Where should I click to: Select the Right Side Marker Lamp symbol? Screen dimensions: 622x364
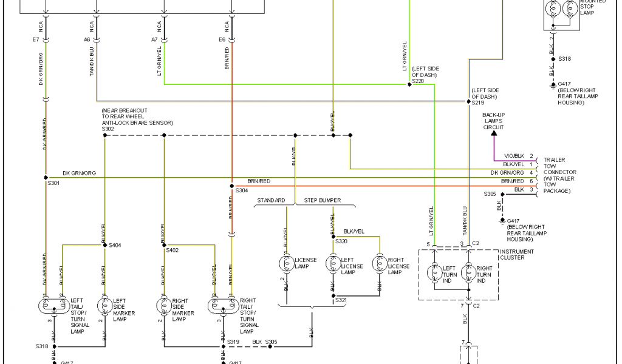point(163,305)
